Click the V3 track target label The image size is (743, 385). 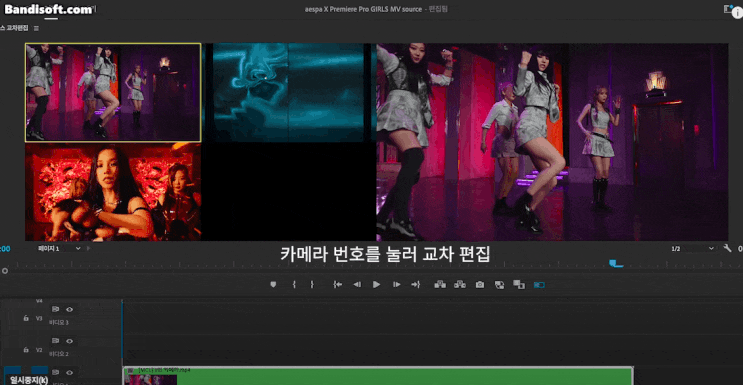pyautogui.click(x=39, y=319)
